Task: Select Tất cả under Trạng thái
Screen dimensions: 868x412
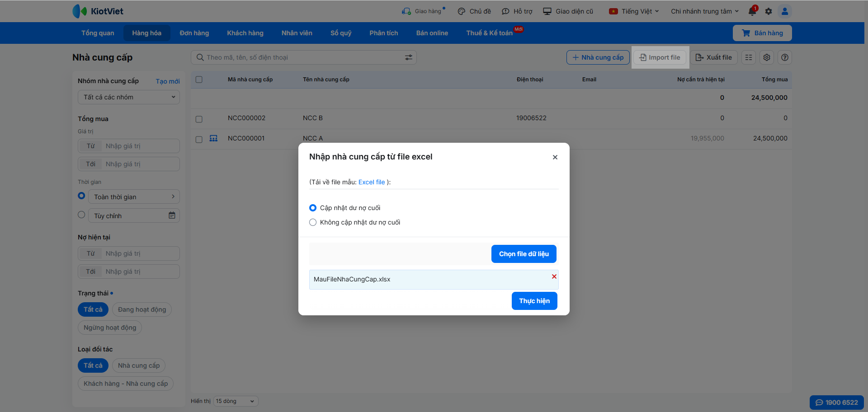Action: tap(93, 309)
